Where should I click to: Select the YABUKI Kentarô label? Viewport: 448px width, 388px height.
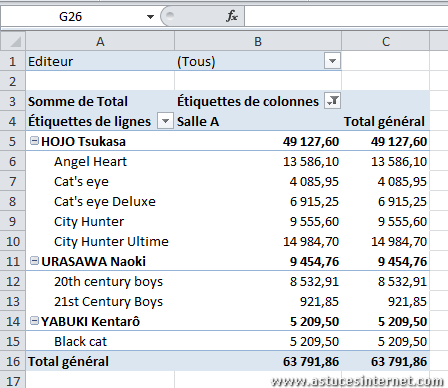90,322
